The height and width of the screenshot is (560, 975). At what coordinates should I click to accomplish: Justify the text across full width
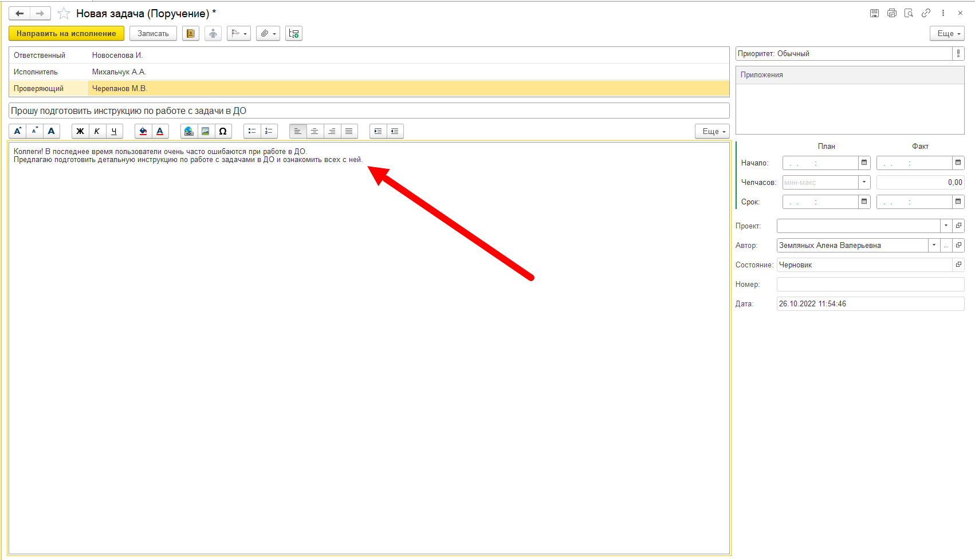[349, 131]
